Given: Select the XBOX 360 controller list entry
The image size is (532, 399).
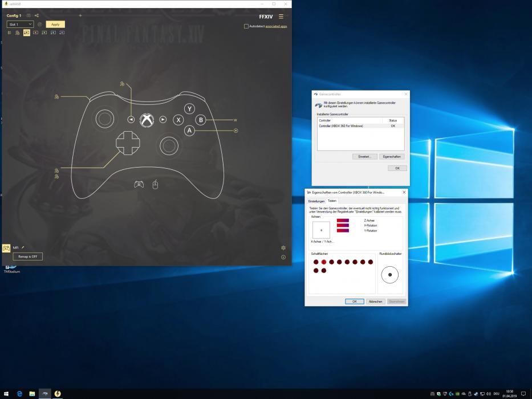Looking at the screenshot, I should 341,125.
